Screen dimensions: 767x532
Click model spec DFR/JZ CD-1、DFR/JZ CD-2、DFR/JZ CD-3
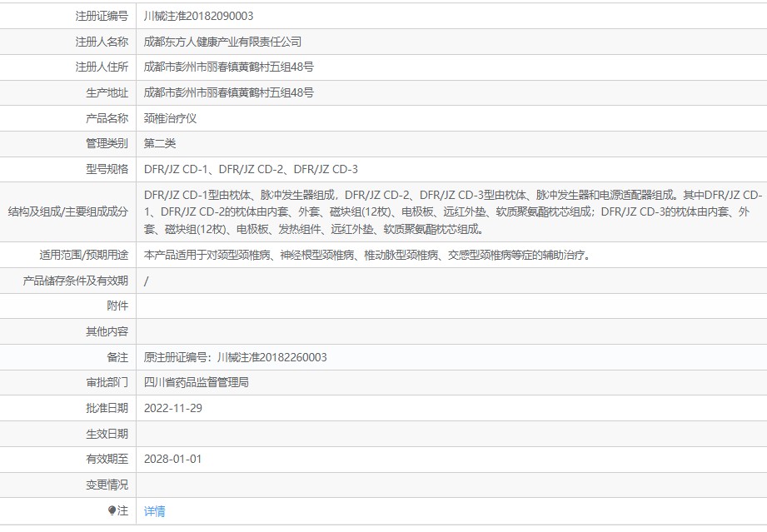pos(251,169)
